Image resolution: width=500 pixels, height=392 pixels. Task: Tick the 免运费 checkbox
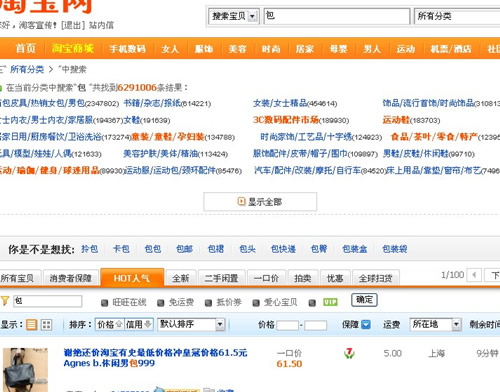click(x=161, y=303)
